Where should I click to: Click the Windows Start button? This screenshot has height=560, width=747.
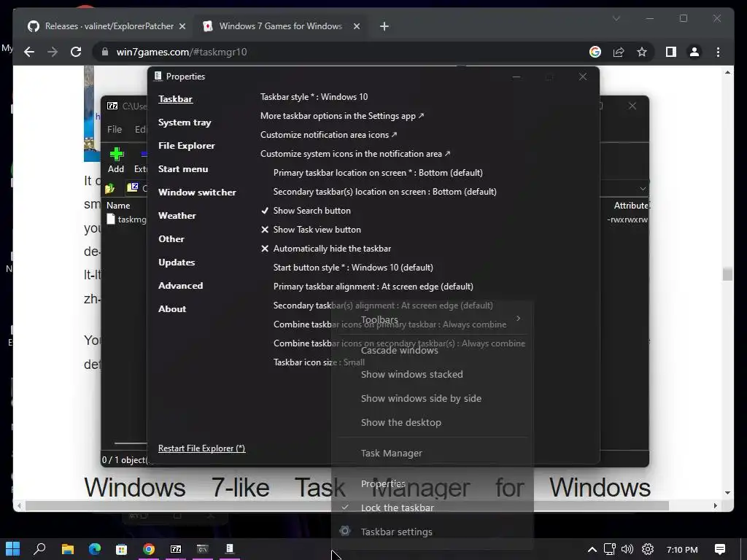pos(13,549)
